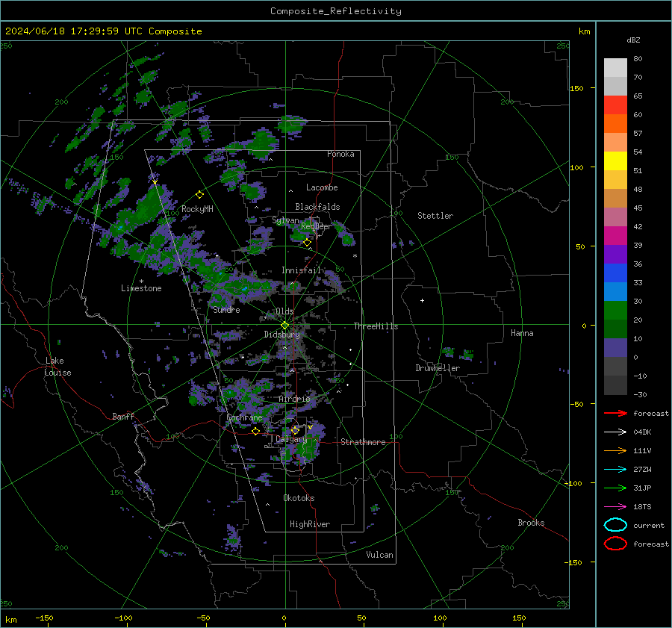The image size is (672, 628).
Task: Click the Lake Louise label
Action: 57,367
